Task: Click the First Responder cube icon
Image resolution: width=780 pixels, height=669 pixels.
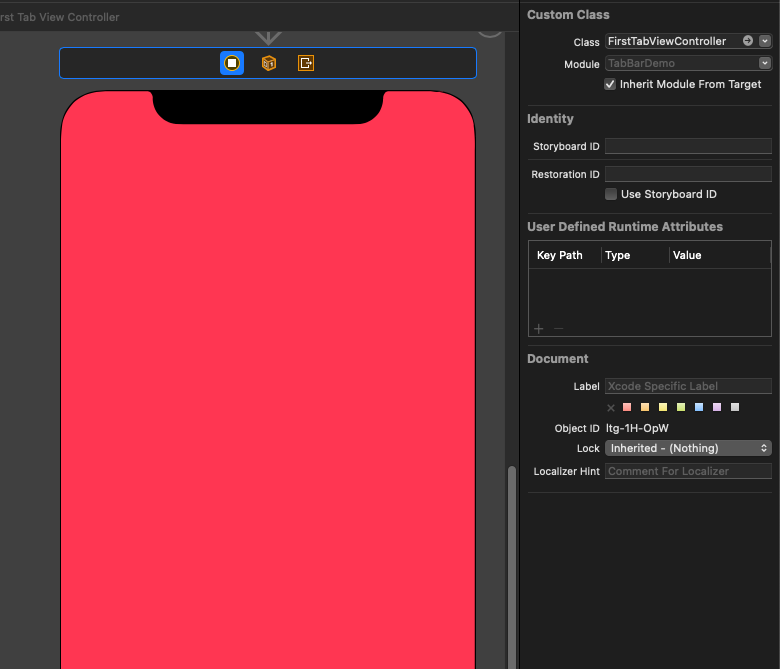Action: click(x=269, y=63)
